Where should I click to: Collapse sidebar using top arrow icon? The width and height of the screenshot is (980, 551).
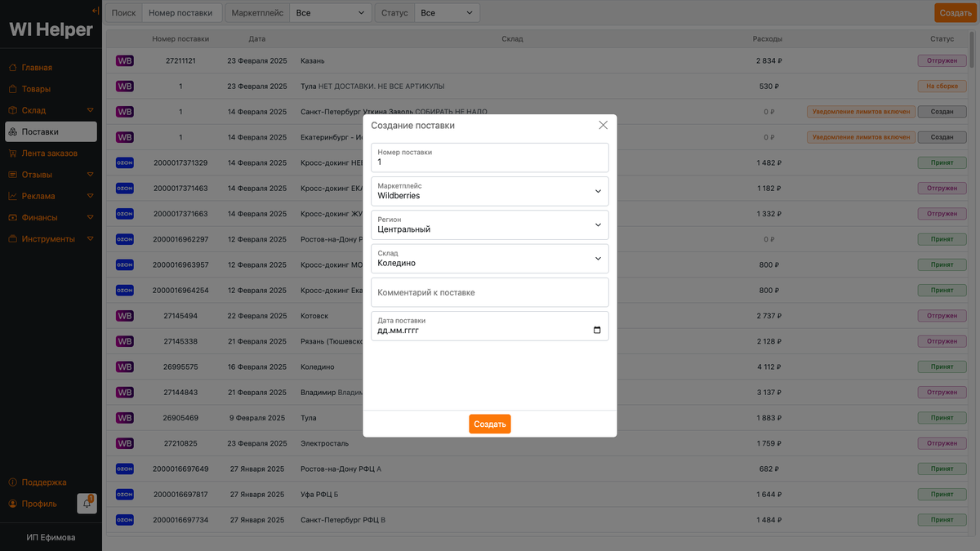click(x=96, y=11)
